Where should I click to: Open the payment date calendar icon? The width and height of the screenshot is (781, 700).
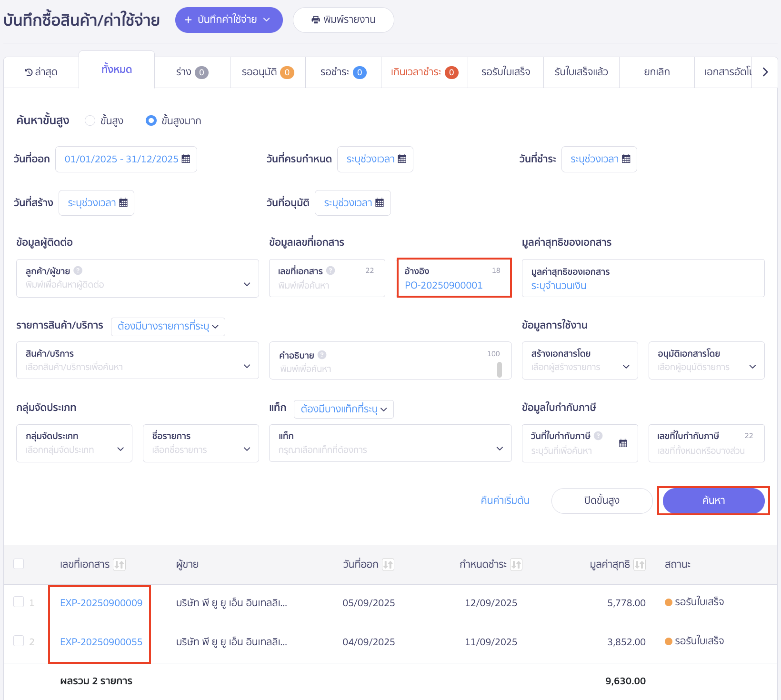point(626,159)
